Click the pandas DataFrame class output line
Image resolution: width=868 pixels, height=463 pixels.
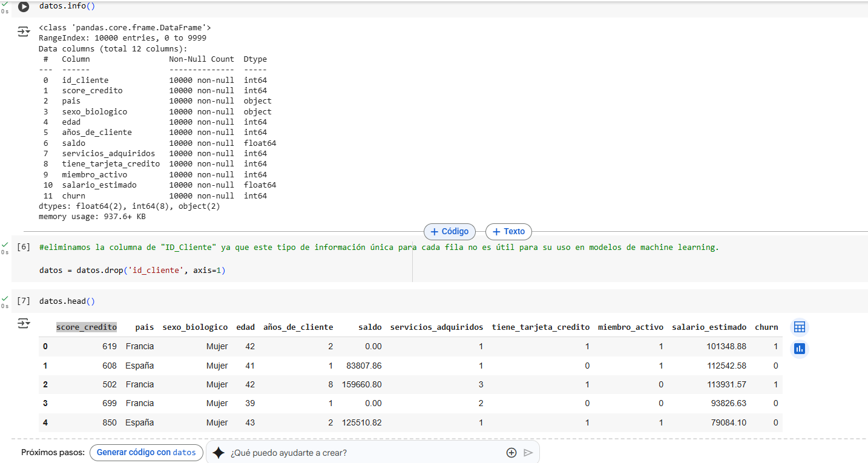pyautogui.click(x=125, y=27)
